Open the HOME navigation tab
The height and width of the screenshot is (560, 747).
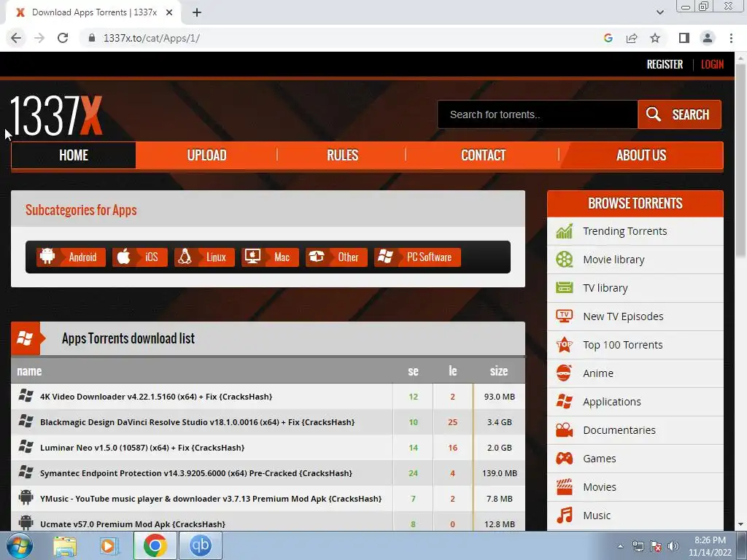74,155
